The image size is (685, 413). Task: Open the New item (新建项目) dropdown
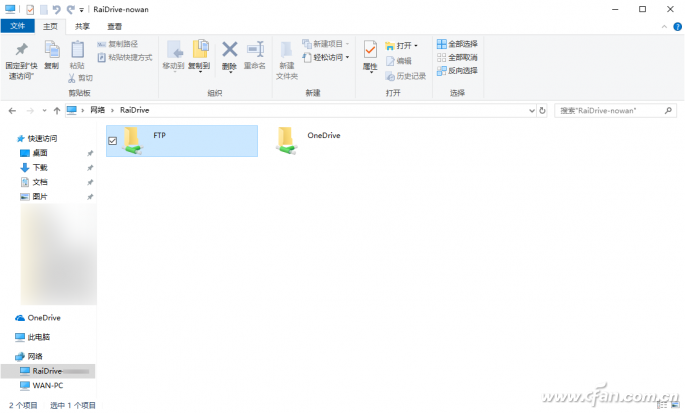(x=326, y=44)
